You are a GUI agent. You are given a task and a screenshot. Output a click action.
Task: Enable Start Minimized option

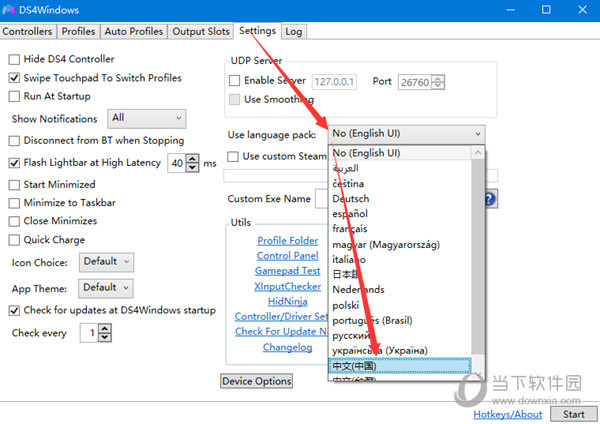[14, 185]
